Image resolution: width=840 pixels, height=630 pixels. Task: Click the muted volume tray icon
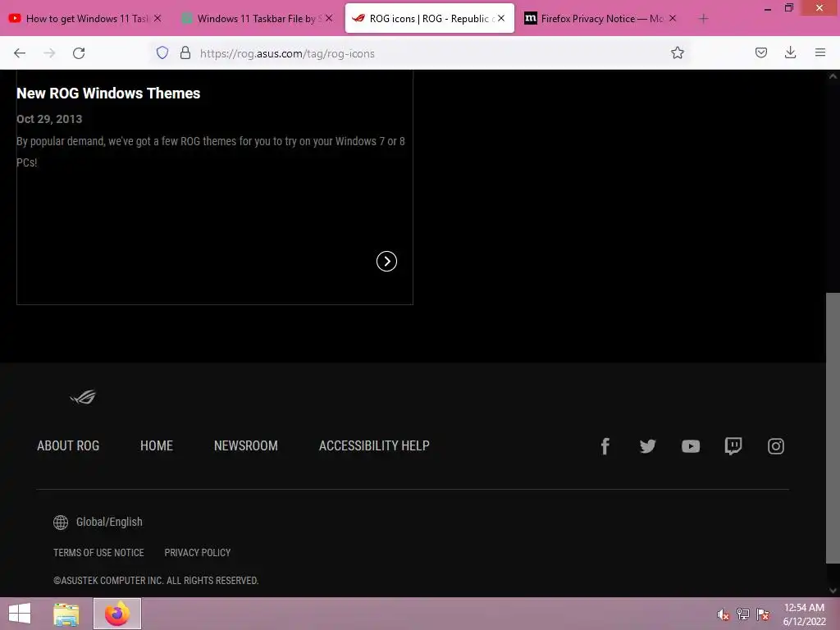[724, 614]
